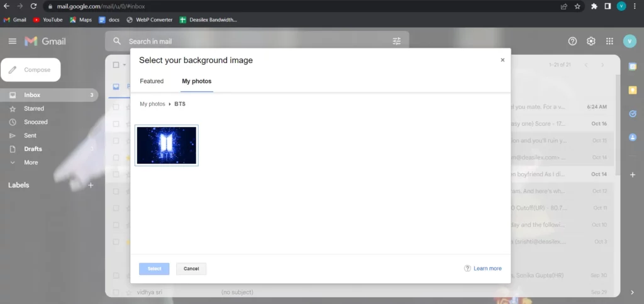Click the search magnifier icon
Image resolution: width=644 pixels, height=304 pixels.
click(x=117, y=41)
